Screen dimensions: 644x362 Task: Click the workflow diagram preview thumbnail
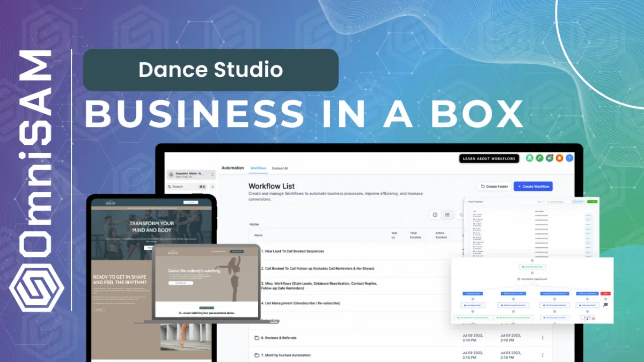pos(531,290)
